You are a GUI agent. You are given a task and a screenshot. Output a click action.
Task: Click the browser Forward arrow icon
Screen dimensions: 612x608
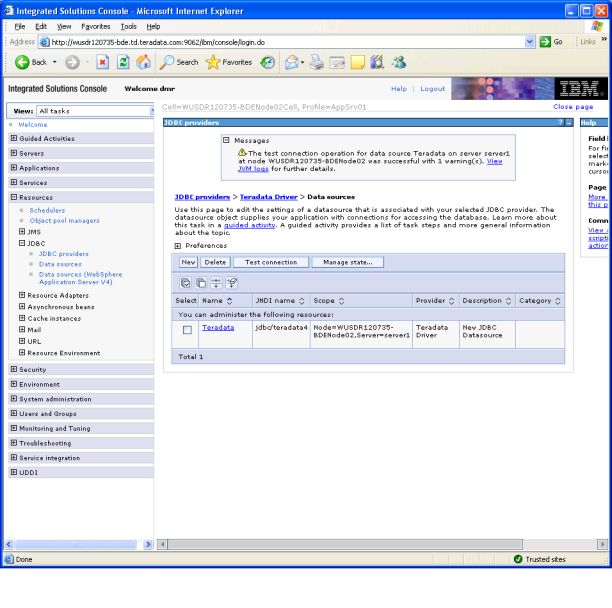coord(72,62)
